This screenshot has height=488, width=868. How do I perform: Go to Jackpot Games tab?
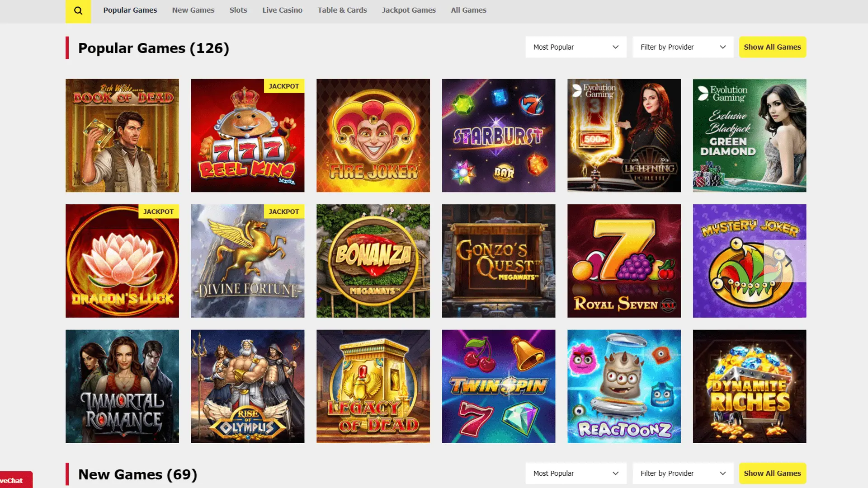click(x=409, y=10)
